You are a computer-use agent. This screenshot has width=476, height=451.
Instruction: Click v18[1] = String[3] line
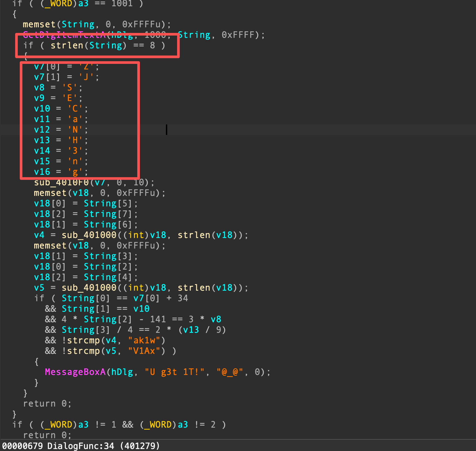point(86,256)
